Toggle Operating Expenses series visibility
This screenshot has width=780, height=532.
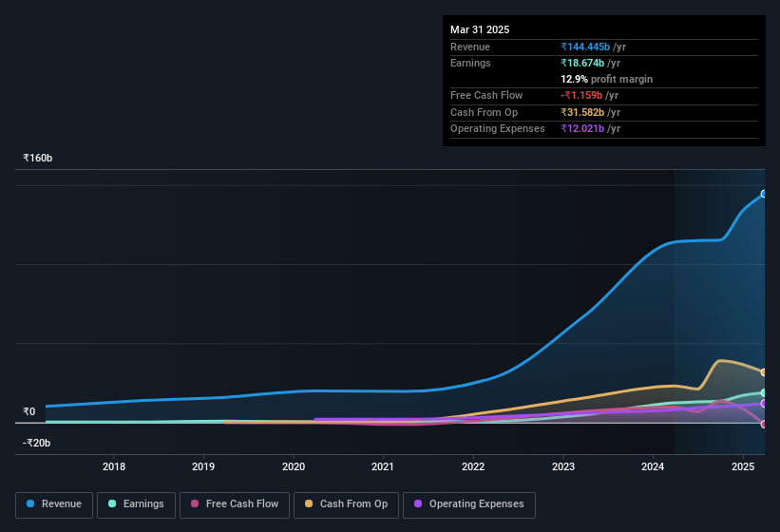(469, 505)
